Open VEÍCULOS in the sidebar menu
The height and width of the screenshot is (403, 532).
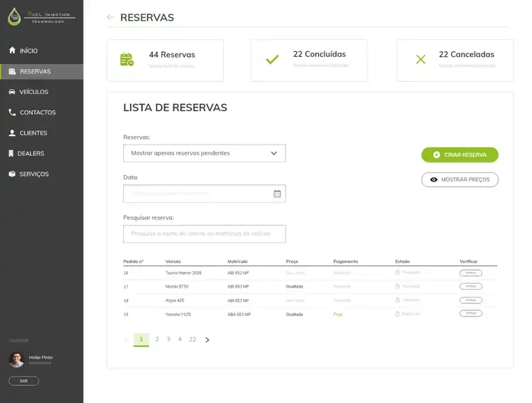point(33,92)
